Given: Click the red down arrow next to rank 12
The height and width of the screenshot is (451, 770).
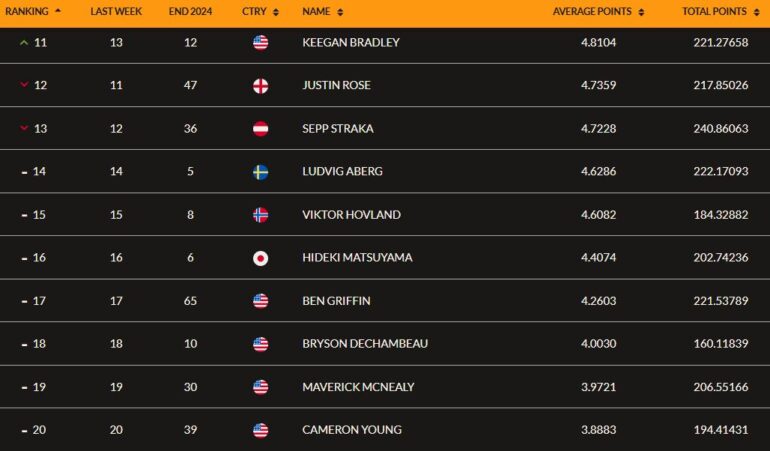Looking at the screenshot, I should (24, 85).
